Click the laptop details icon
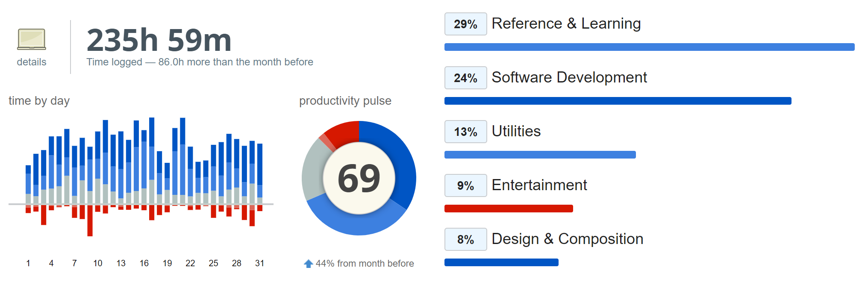868x294 pixels. pyautogui.click(x=32, y=39)
